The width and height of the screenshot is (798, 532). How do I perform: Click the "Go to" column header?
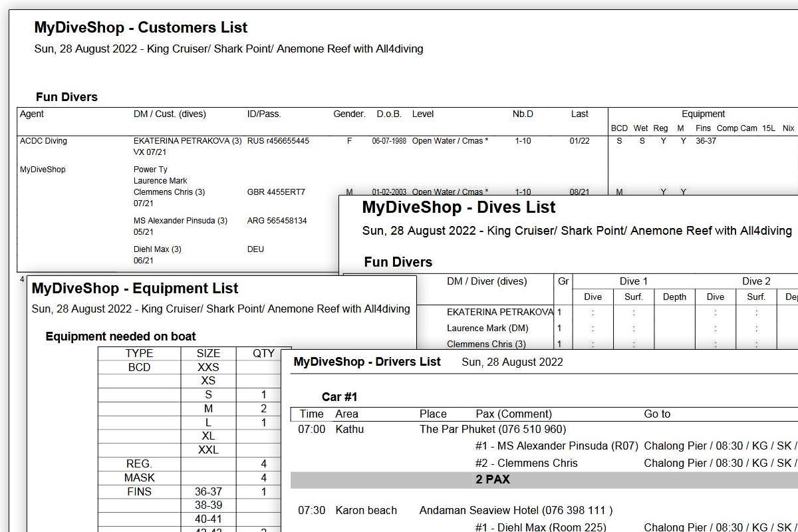click(657, 414)
